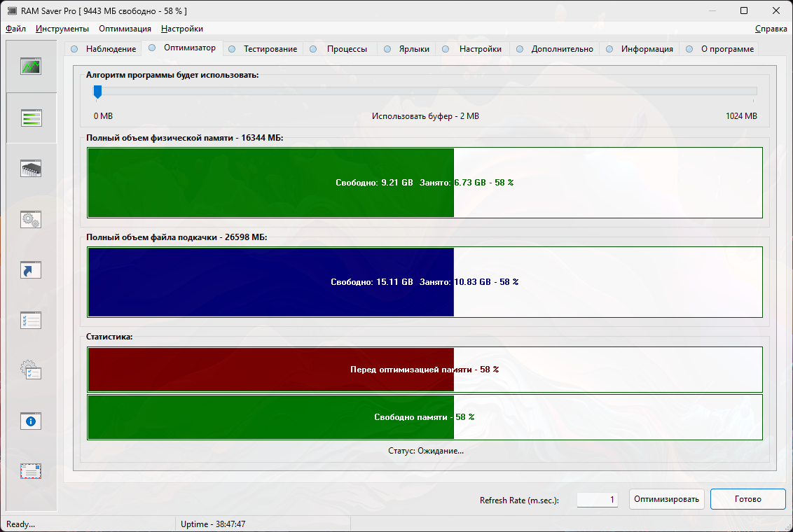The height and width of the screenshot is (532, 793).
Task: Open the Справка menu
Action: tap(771, 29)
